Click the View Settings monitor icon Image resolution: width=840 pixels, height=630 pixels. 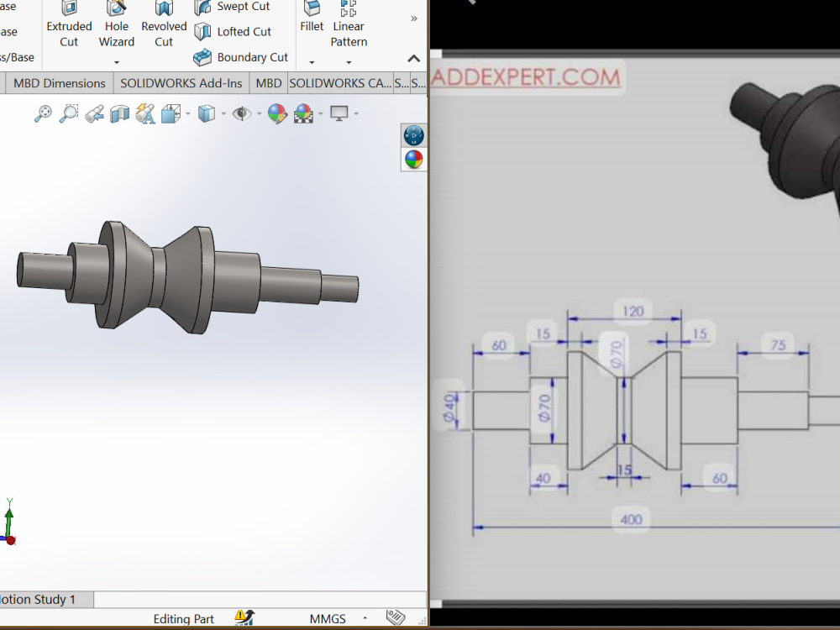(x=339, y=113)
